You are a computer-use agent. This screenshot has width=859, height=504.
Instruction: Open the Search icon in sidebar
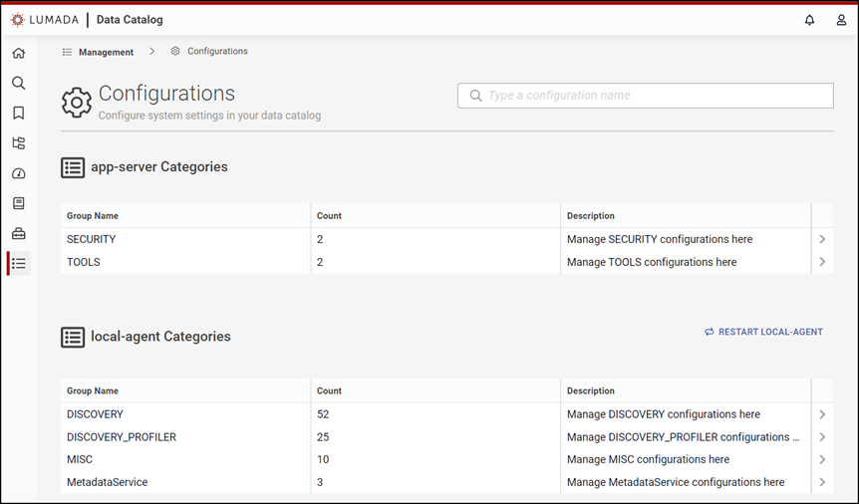pos(19,84)
